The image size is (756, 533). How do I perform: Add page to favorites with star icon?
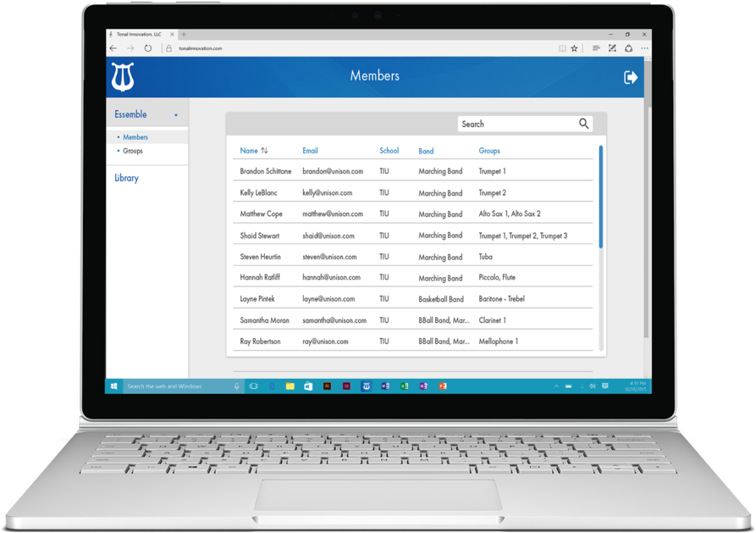(575, 48)
